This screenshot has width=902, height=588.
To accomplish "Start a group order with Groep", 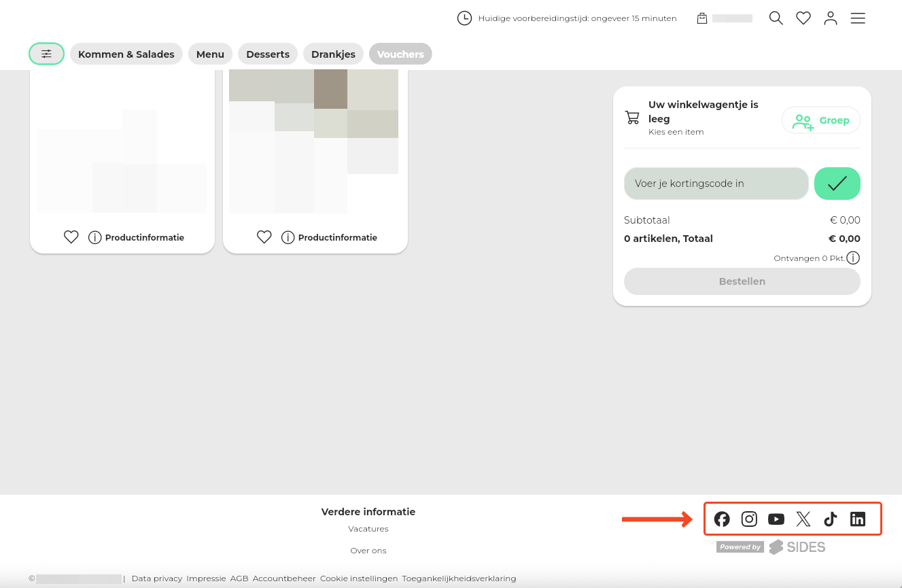I will [820, 120].
